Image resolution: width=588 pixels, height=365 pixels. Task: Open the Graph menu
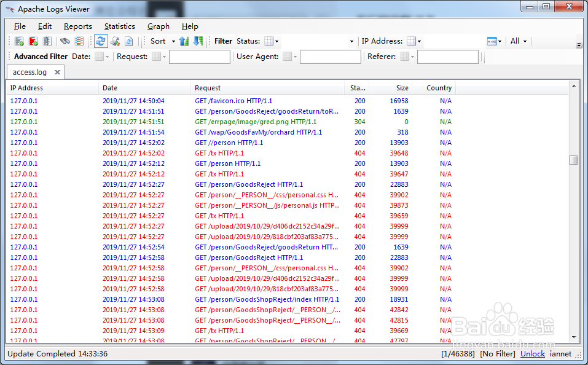click(x=158, y=26)
